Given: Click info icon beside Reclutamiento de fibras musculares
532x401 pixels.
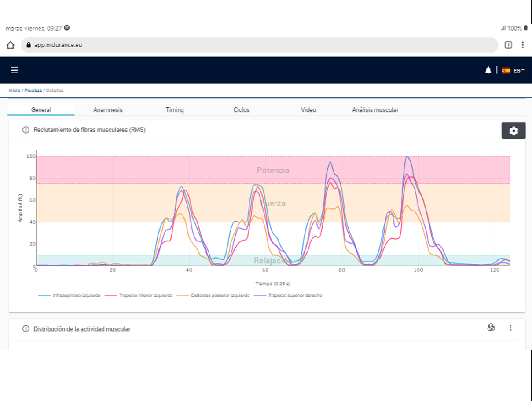Looking at the screenshot, I should coord(26,130).
